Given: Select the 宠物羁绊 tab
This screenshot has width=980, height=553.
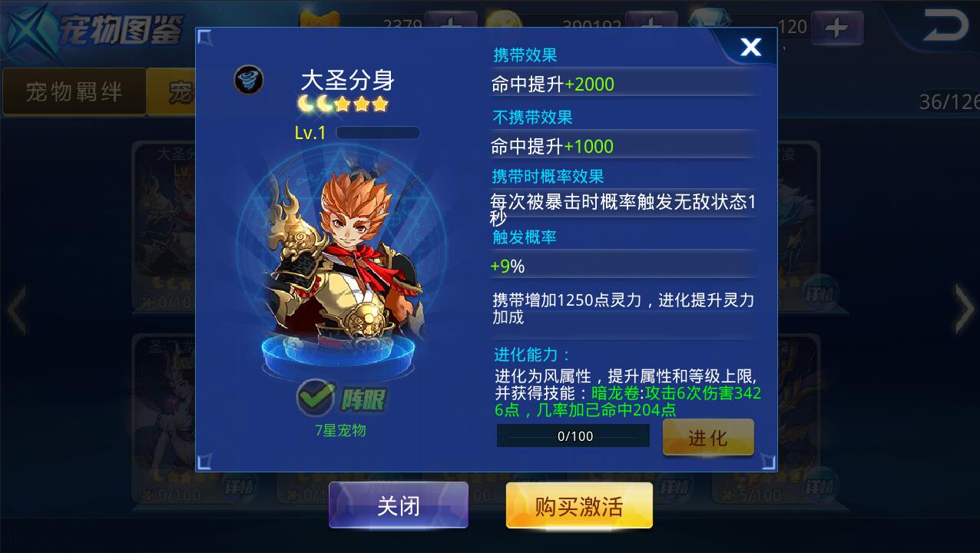Looking at the screenshot, I should pyautogui.click(x=74, y=92).
